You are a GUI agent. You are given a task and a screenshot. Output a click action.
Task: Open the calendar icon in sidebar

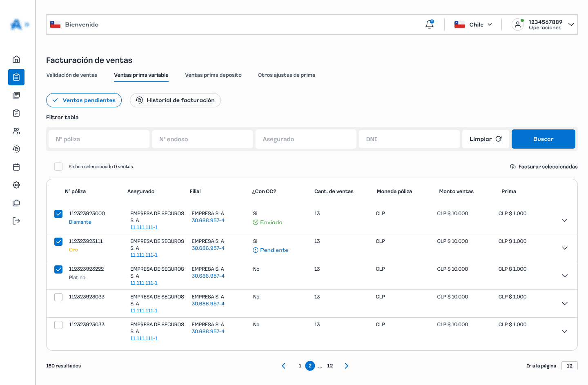click(x=16, y=167)
